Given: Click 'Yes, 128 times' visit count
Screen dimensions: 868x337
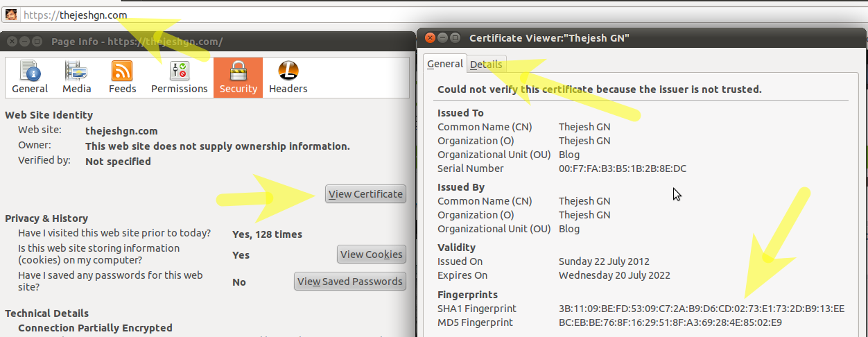Looking at the screenshot, I should pyautogui.click(x=267, y=234).
